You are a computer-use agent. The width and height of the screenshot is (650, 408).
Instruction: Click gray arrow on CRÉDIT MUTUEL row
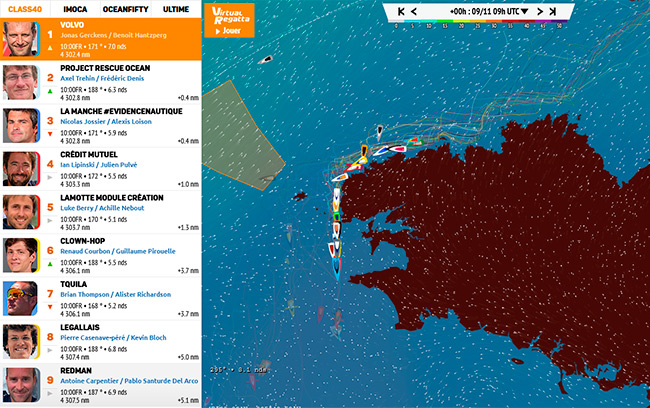tap(50, 177)
